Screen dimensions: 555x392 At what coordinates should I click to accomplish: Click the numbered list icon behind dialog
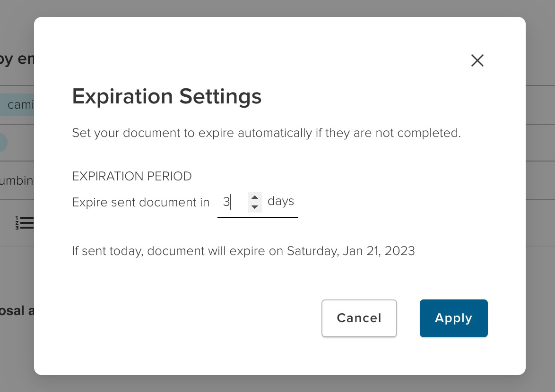pos(24,223)
